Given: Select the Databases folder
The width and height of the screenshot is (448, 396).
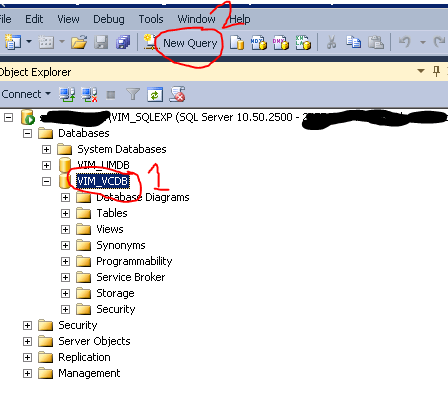Looking at the screenshot, I should [84, 133].
